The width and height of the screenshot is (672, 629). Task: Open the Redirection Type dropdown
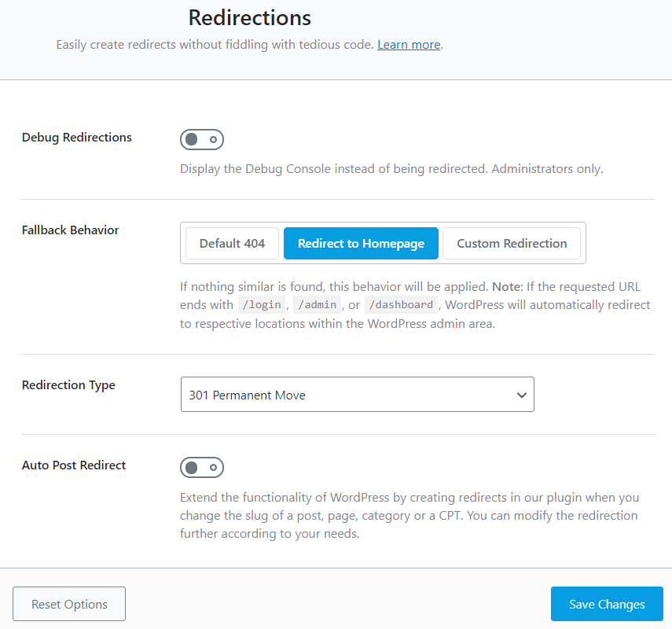[x=358, y=395]
